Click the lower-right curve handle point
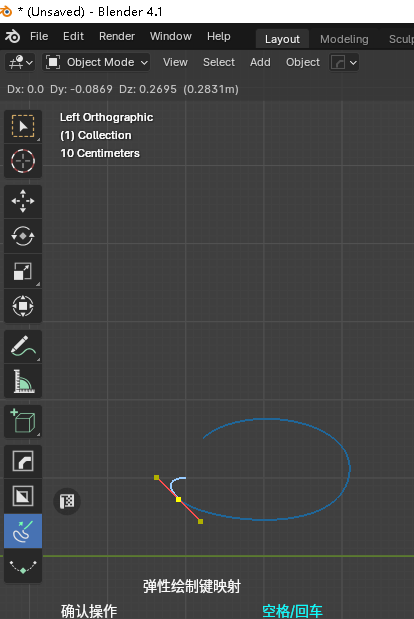The width and height of the screenshot is (414, 619). coord(200,521)
